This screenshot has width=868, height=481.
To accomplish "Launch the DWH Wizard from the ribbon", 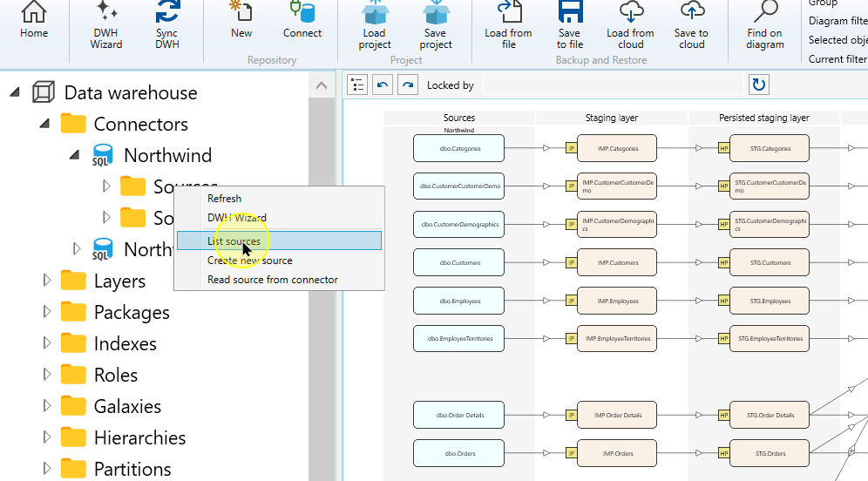I will click(x=105, y=25).
